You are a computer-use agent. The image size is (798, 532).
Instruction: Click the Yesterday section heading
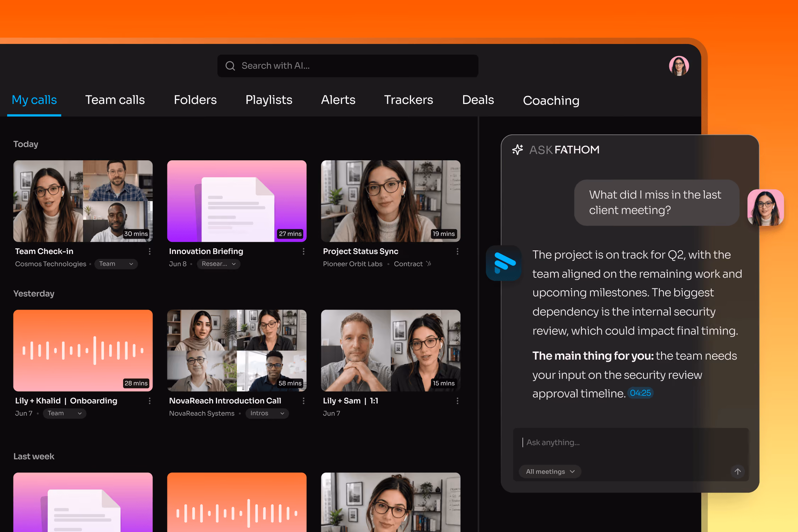[x=34, y=294]
